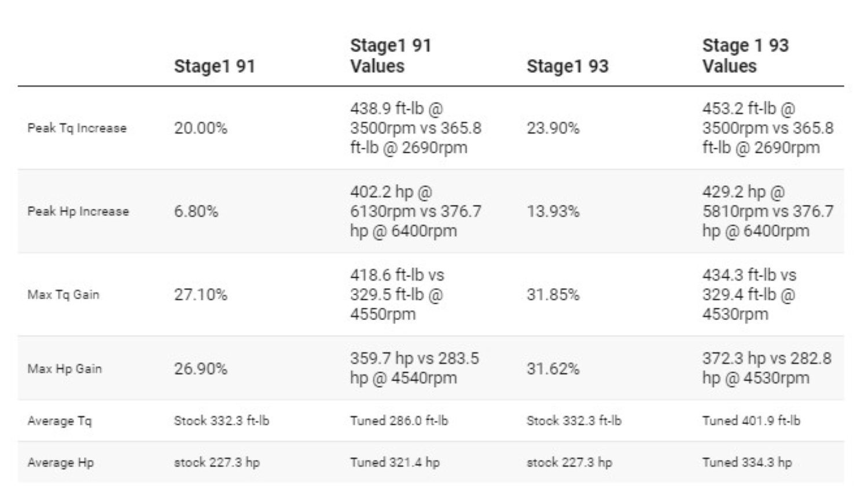Click the 27.10% max torque gain cell

(x=200, y=294)
